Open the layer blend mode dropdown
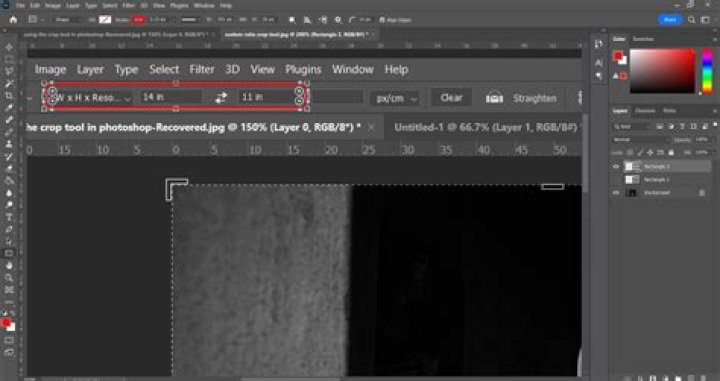Image resolution: width=720 pixels, height=381 pixels. point(641,140)
